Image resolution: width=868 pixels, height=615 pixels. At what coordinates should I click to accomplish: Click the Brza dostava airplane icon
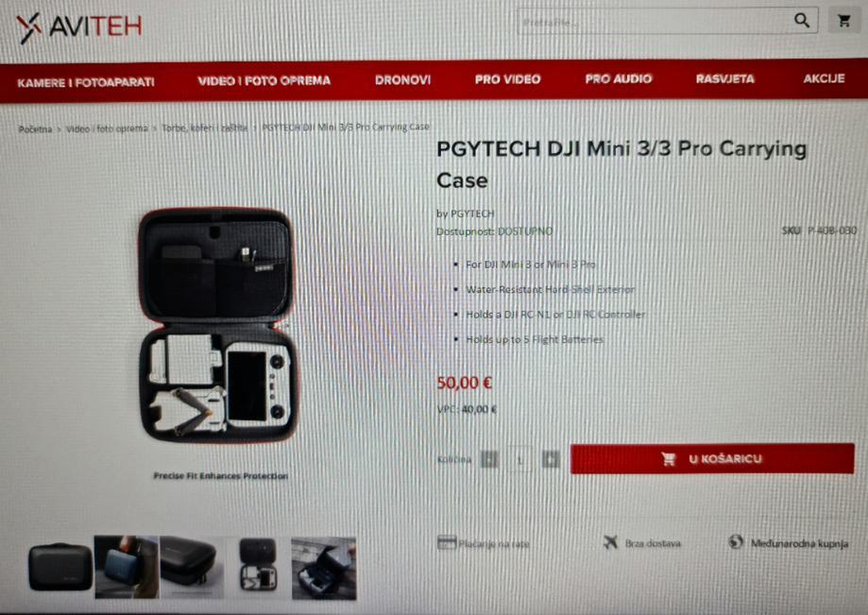click(x=610, y=542)
